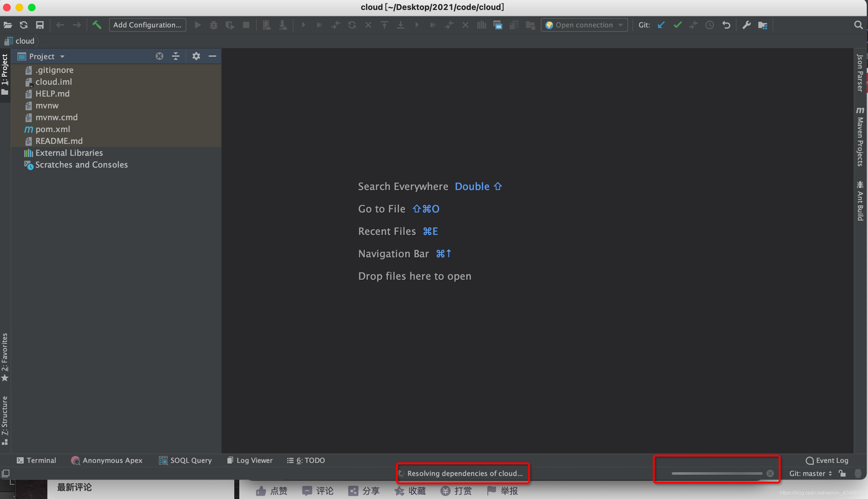Hide the Project panel with the minus icon
The height and width of the screenshot is (499, 868).
212,56
